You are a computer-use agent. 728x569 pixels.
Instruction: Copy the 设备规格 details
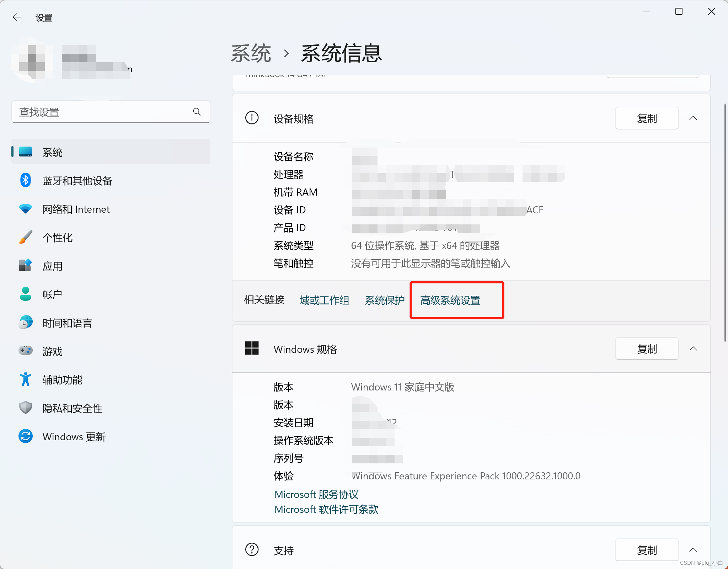[x=647, y=118]
